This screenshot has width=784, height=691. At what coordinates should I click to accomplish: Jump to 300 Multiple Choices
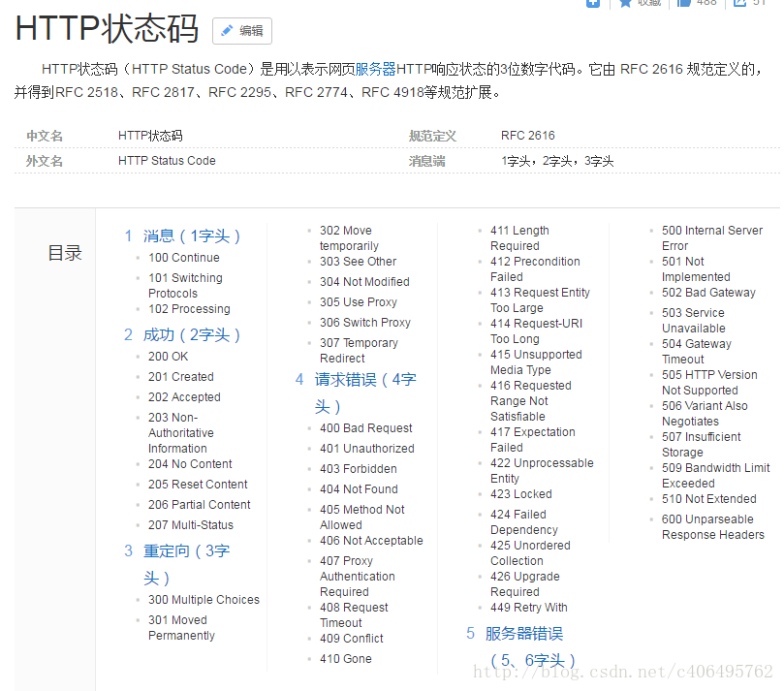point(204,600)
